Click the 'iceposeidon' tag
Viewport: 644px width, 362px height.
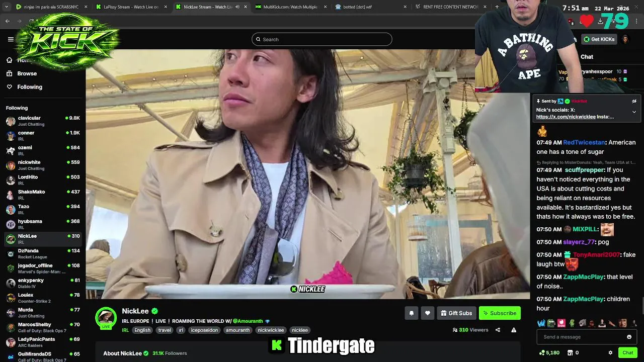204,330
